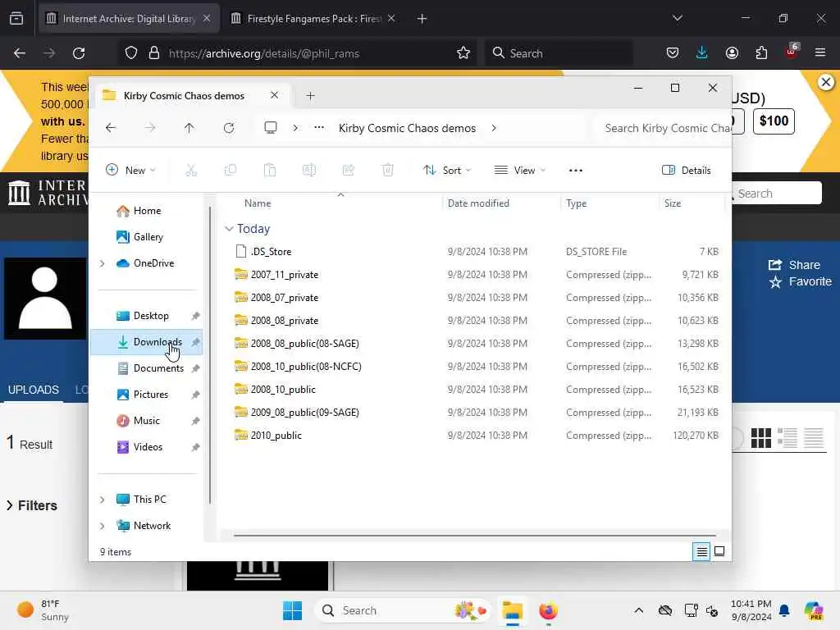Open Firefox from taskbar
Viewport: 840px width, 630px height.
(548, 610)
